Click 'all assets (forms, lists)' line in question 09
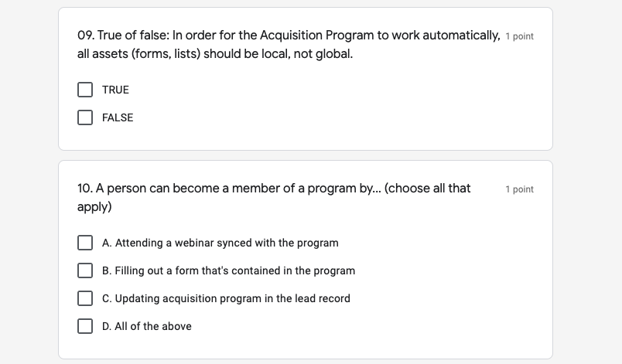622x364 pixels. (x=139, y=55)
